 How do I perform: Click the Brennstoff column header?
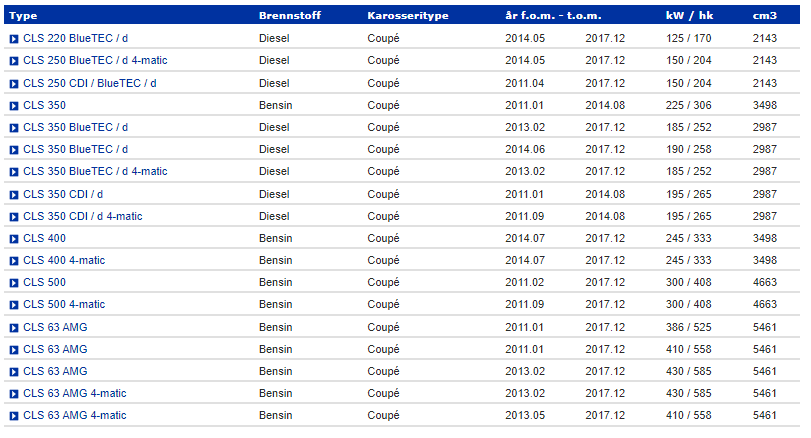pos(290,16)
